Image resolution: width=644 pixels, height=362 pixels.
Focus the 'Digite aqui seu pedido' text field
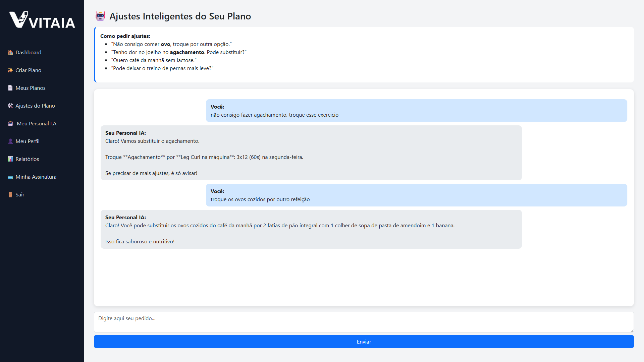pos(364,322)
